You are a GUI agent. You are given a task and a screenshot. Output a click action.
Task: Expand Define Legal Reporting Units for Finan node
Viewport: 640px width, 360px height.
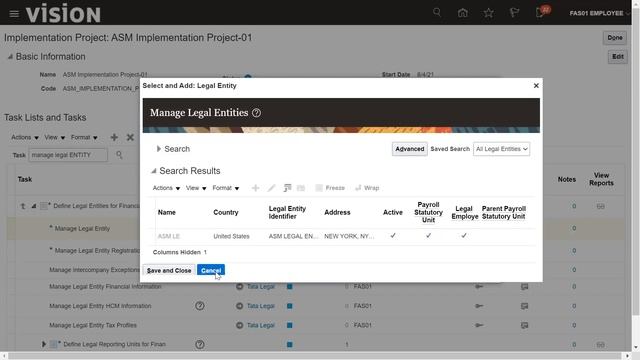pos(44,344)
